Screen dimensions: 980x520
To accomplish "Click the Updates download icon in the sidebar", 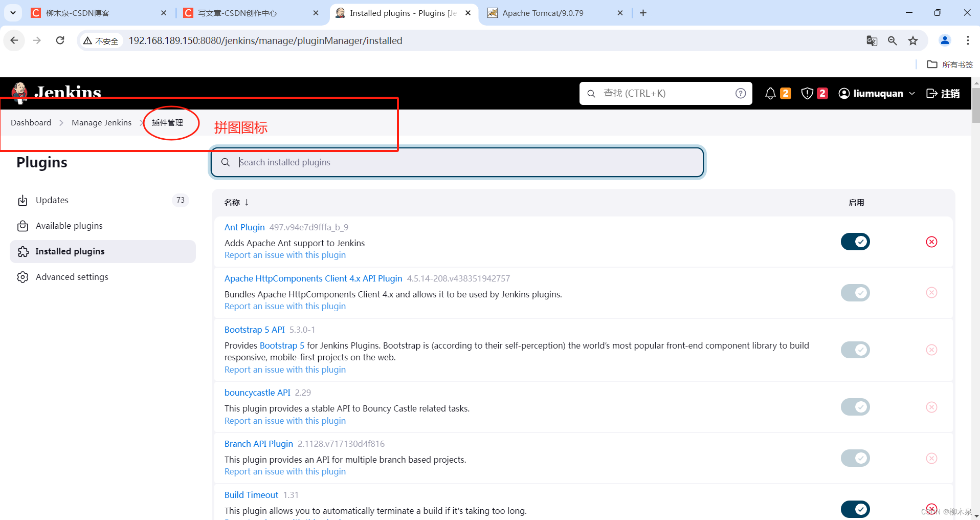I will tap(23, 200).
